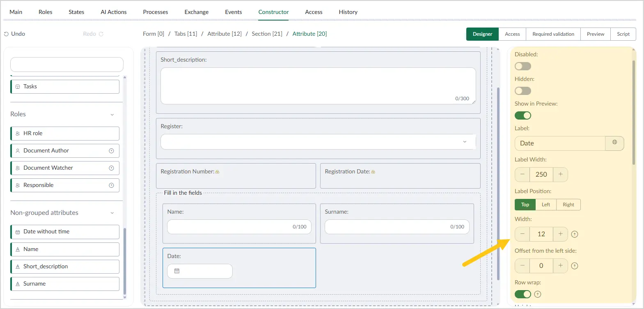
Task: Click the Document Author person icon
Action: click(x=18, y=151)
